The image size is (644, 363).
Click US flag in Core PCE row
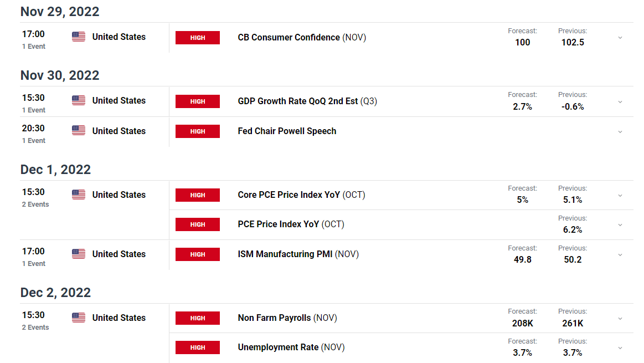[x=79, y=195]
